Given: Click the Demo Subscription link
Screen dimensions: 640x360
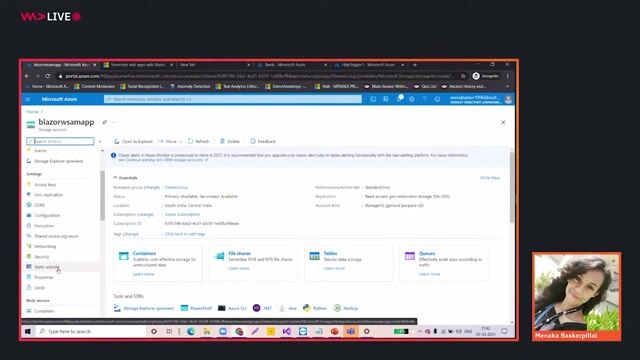Looking at the screenshot, I should click(182, 214).
